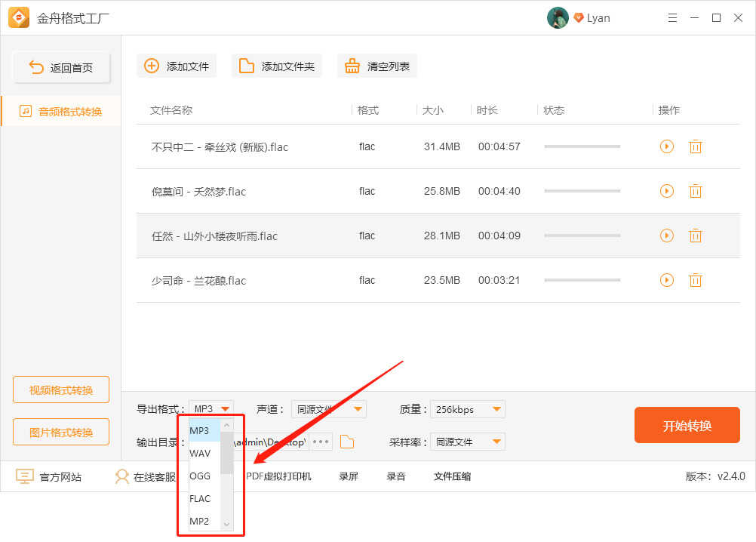Click progress bar of 少司命 - 兰花酿.flac

tap(582, 280)
